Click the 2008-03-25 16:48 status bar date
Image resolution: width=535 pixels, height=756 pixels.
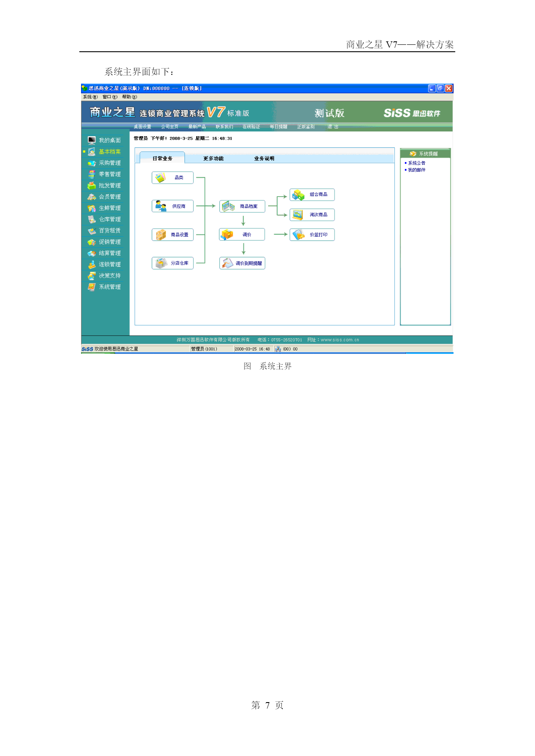pos(252,349)
